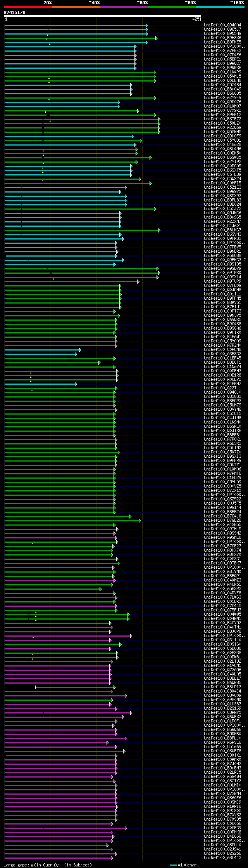Open hit UniRef100_Q94AA4
Image resolution: width=248 pixels, height=868 pixels.
[x=222, y=25]
